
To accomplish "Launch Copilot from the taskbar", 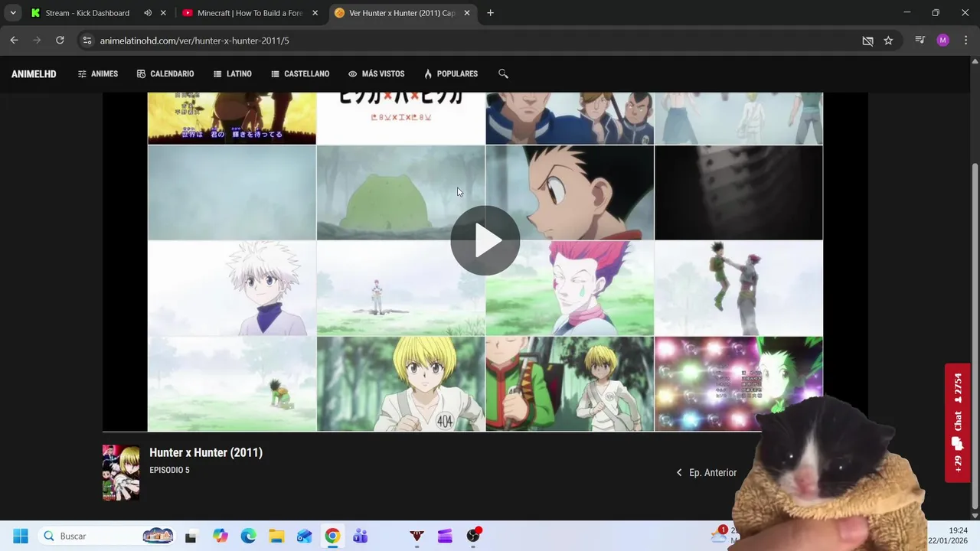I will (x=220, y=536).
